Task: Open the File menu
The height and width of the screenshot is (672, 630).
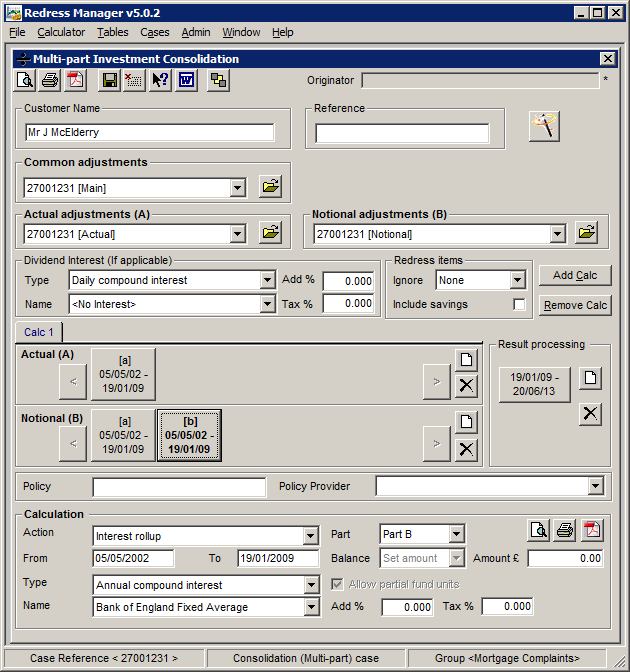Action: click(x=17, y=32)
